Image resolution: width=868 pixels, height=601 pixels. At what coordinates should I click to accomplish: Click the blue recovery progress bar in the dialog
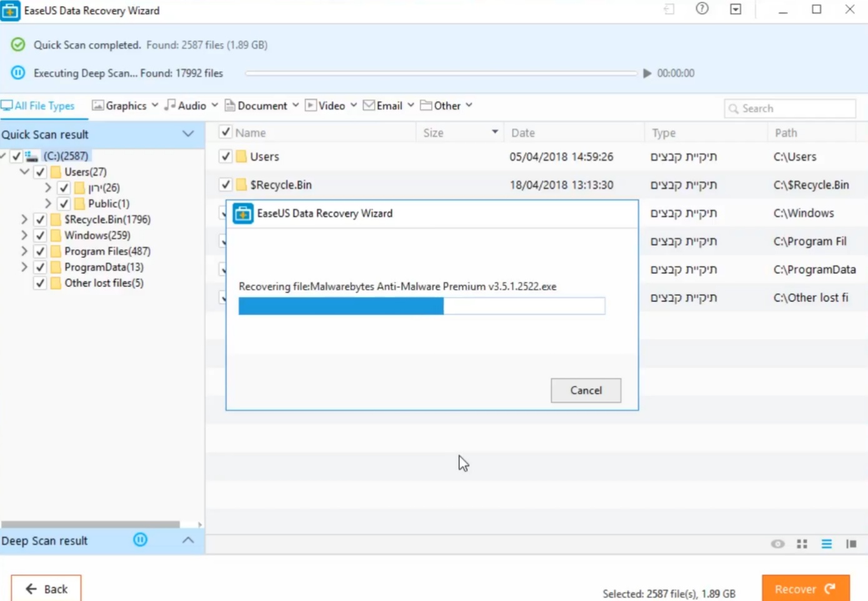[x=422, y=306]
